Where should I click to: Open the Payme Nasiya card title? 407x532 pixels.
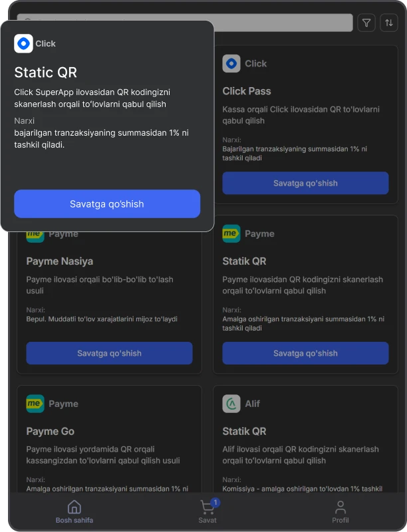pos(60,261)
